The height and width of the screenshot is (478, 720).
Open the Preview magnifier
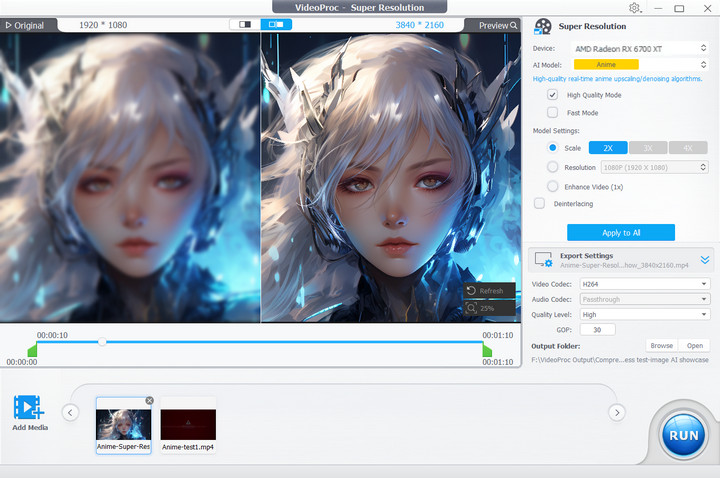pyautogui.click(x=513, y=26)
